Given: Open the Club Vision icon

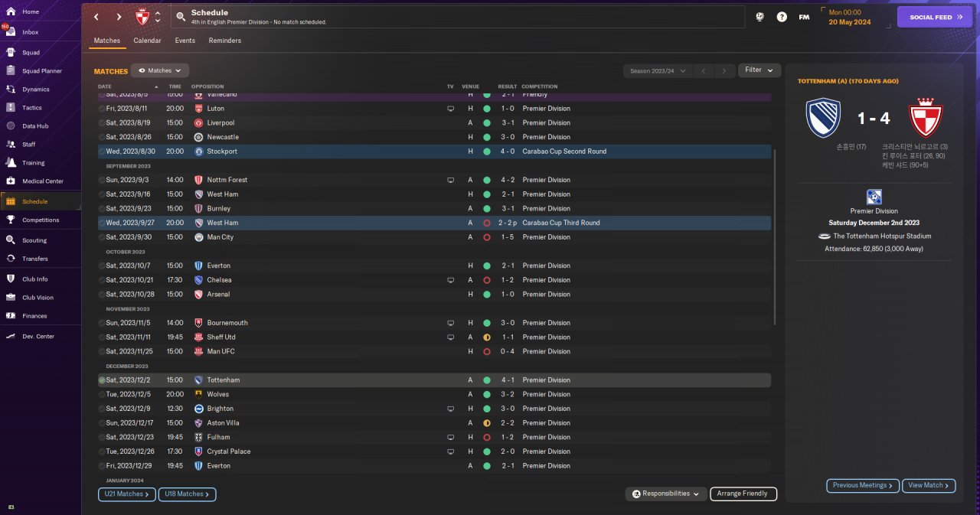Looking at the screenshot, I should click(x=11, y=297).
